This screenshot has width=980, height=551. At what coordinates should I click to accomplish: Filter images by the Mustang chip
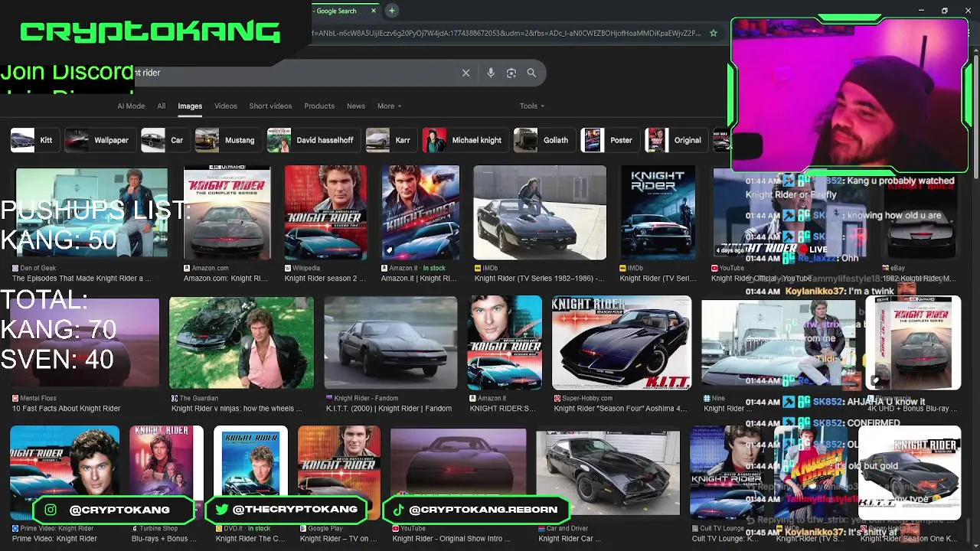[x=227, y=140]
